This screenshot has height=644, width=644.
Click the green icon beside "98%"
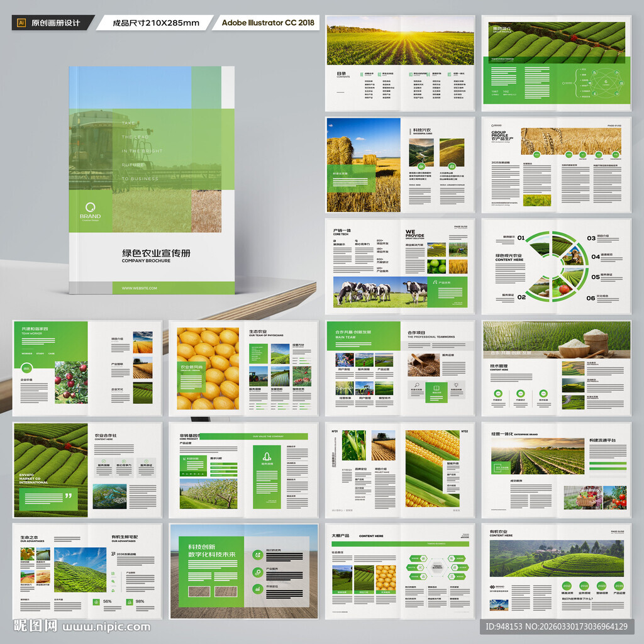[x=129, y=602]
